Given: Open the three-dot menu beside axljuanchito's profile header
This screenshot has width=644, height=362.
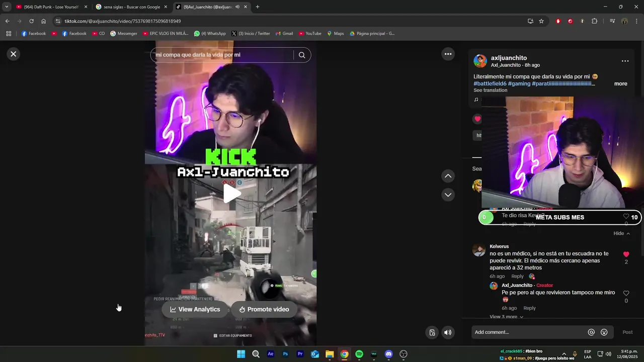Looking at the screenshot, I should point(625,61).
